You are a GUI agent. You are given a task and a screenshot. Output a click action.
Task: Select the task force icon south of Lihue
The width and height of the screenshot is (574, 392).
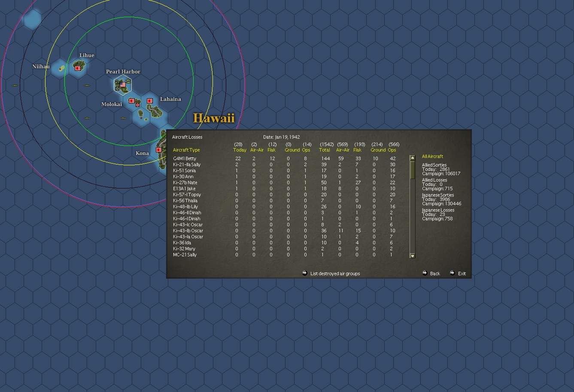pos(87,85)
